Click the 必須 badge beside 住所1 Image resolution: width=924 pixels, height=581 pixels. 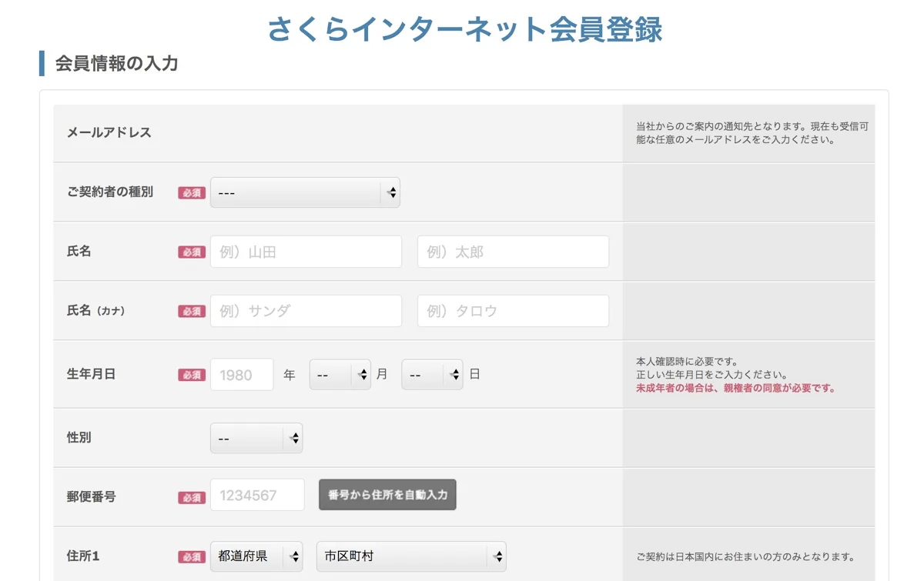coord(192,557)
